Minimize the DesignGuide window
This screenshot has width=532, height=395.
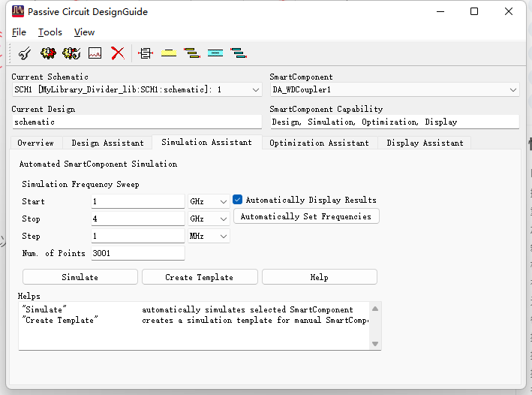click(440, 11)
